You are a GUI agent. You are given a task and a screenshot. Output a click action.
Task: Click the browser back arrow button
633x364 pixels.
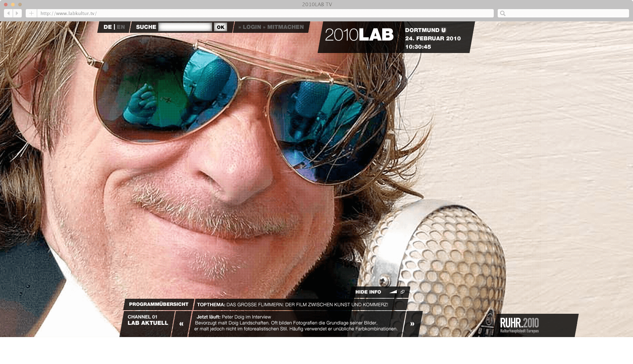click(8, 13)
